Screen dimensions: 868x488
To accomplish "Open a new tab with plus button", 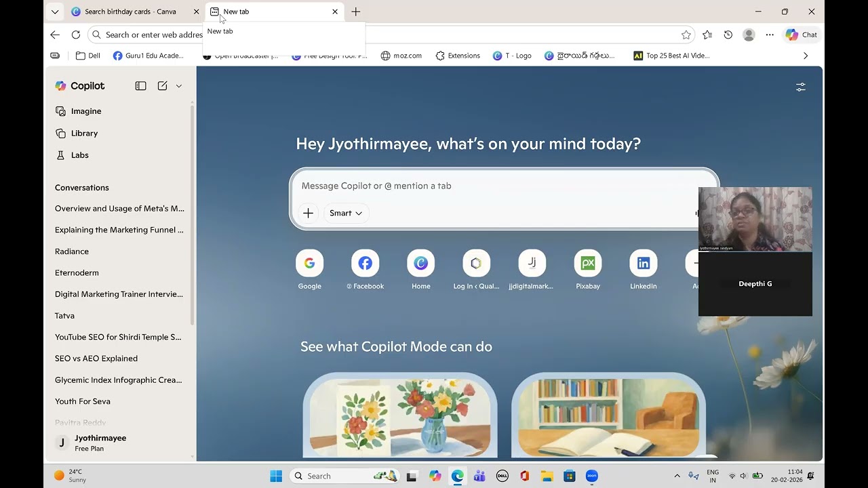I will click(355, 12).
